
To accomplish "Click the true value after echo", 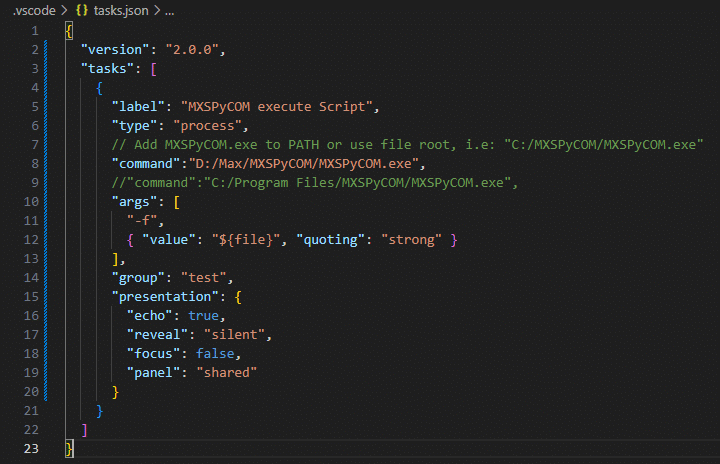I will pos(203,316).
